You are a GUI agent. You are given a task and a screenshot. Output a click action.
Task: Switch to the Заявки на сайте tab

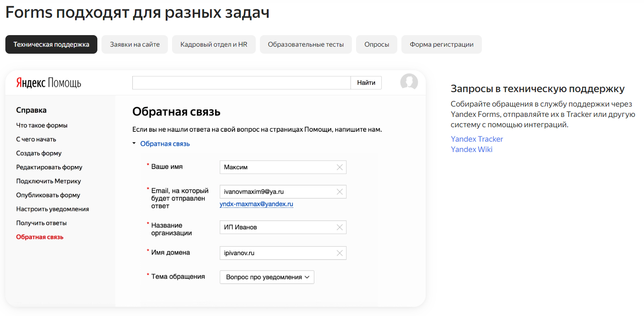coord(134,44)
